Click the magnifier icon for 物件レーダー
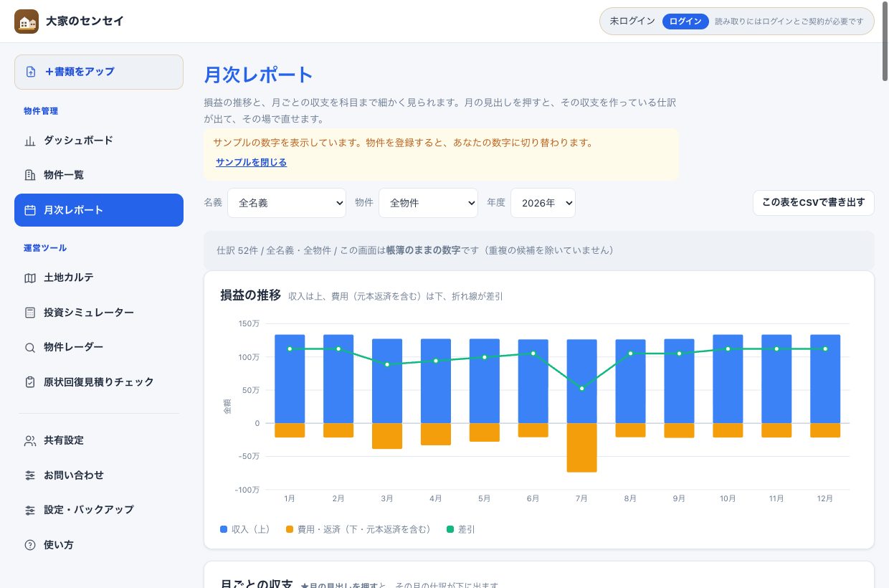The width and height of the screenshot is (889, 588). pyautogui.click(x=30, y=347)
